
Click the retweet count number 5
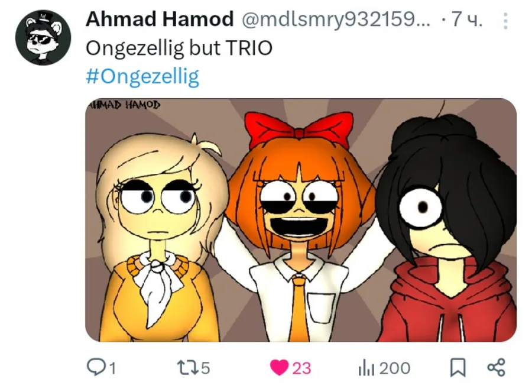(x=205, y=368)
